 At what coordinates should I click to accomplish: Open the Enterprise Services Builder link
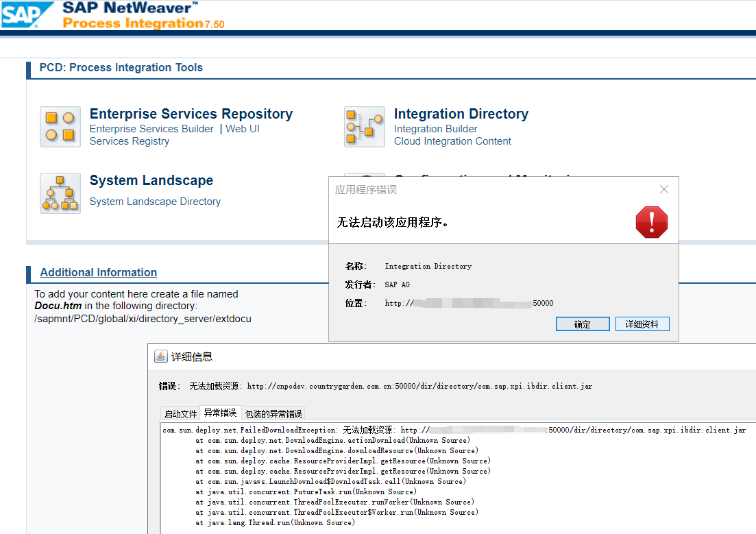click(151, 128)
